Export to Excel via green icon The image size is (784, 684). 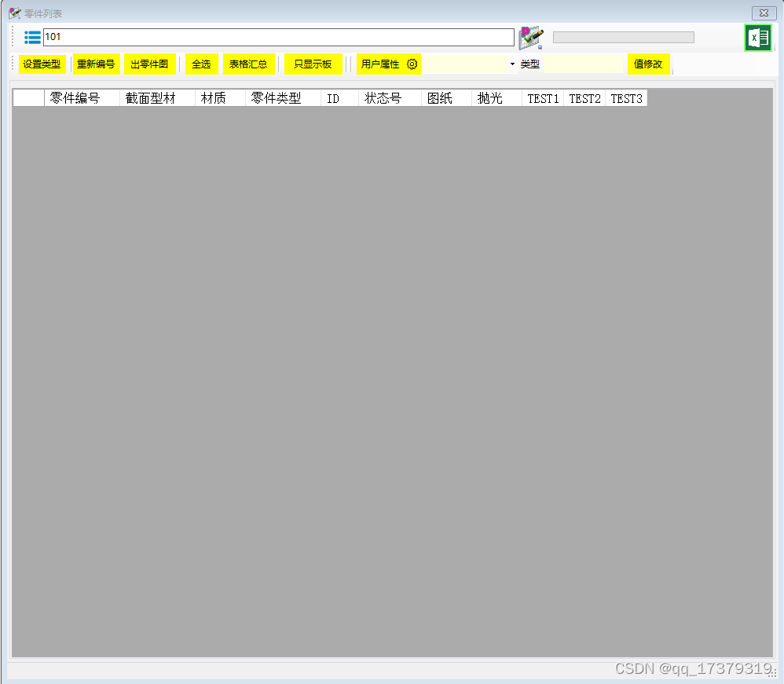pyautogui.click(x=758, y=38)
